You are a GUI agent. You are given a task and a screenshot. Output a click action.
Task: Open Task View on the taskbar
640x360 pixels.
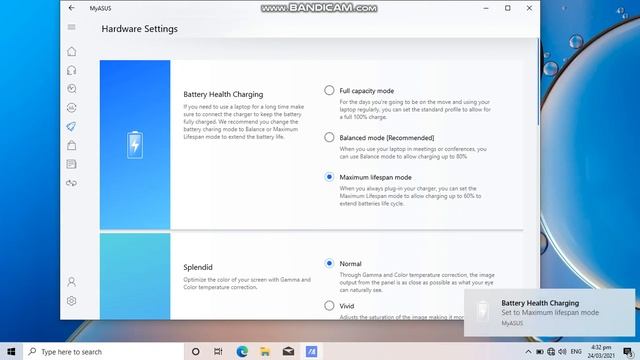[218, 351]
